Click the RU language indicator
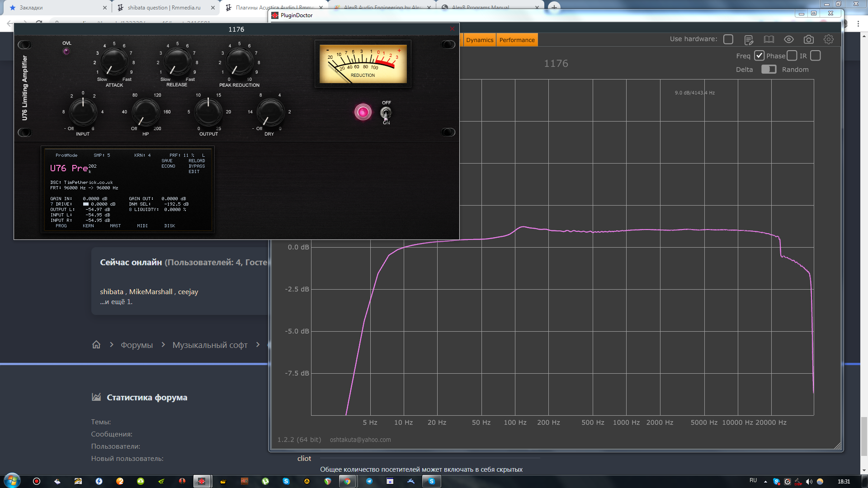This screenshot has width=868, height=488. click(753, 480)
